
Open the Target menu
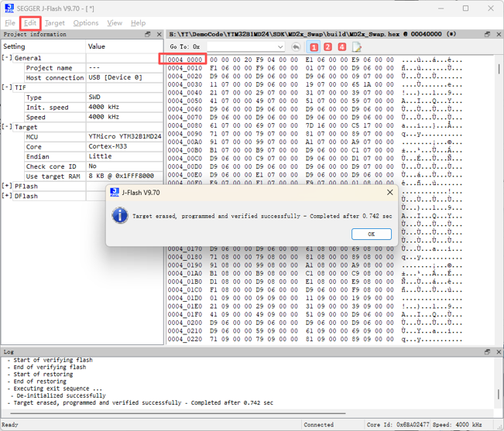(55, 23)
